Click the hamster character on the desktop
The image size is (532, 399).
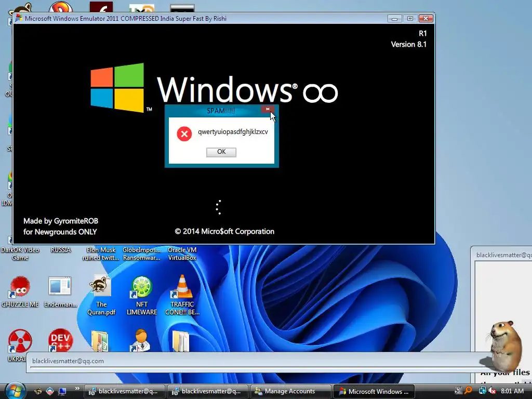pyautogui.click(x=506, y=346)
